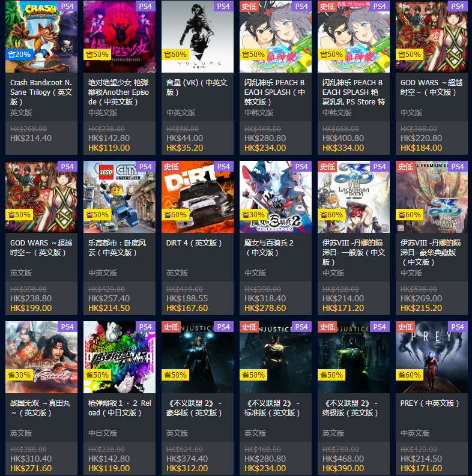The width and height of the screenshot is (472, 476).
Task: Select the PREY game cover thumbnail
Action: coord(432,357)
